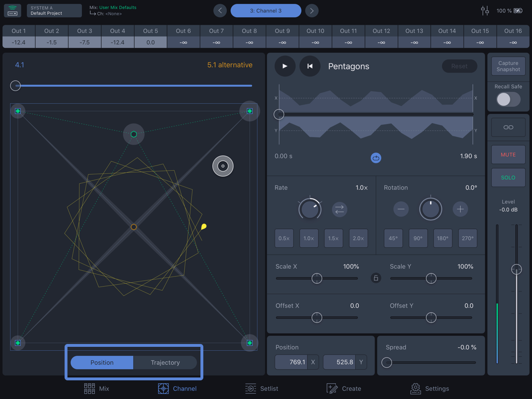The height and width of the screenshot is (399, 532).
Task: Toggle the Scale X/Y lock icon
Action: click(x=376, y=278)
